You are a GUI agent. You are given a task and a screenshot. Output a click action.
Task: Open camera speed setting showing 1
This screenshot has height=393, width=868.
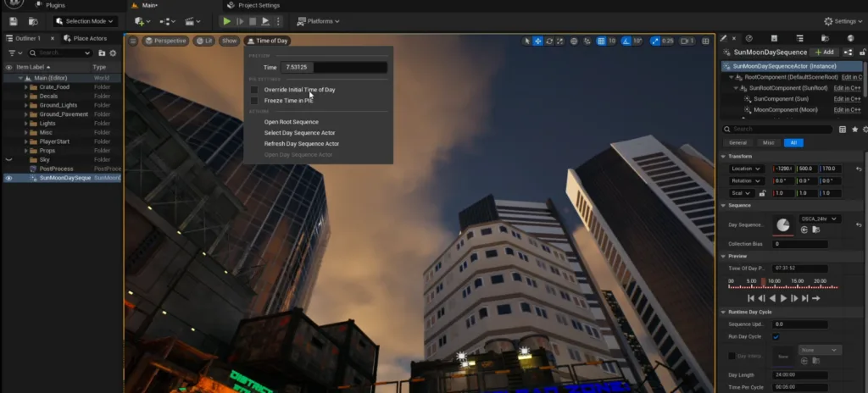coord(687,41)
